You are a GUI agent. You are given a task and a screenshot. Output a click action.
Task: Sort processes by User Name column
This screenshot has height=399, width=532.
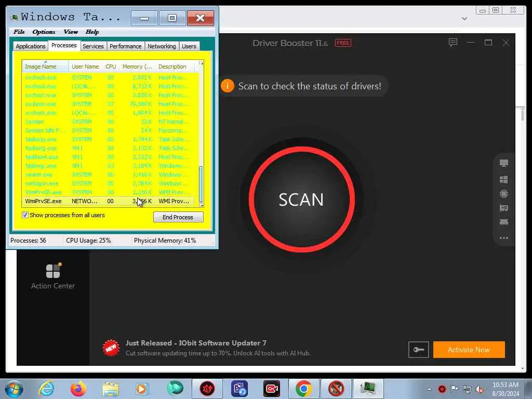[x=86, y=66]
